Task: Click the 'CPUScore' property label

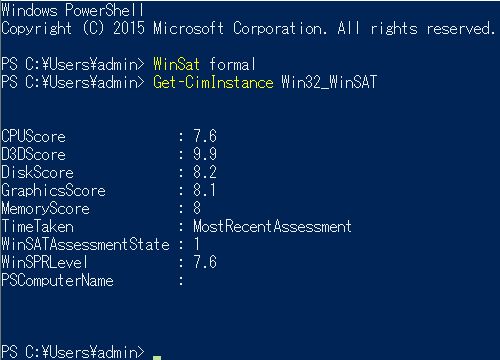Action: point(33,136)
